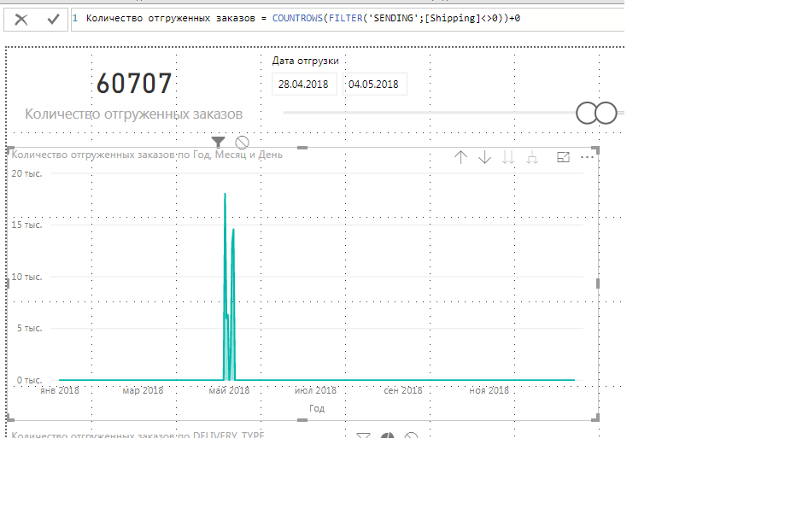Click the Год axis title

317,408
